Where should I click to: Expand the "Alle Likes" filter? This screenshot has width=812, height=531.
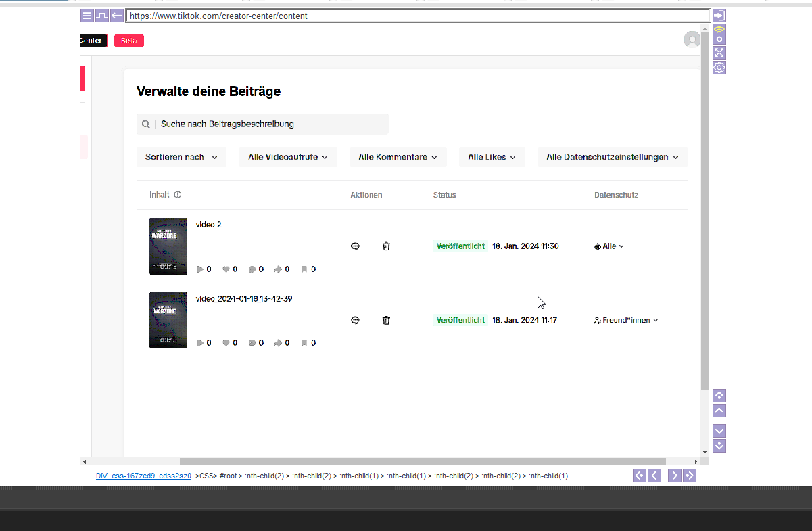(x=492, y=157)
